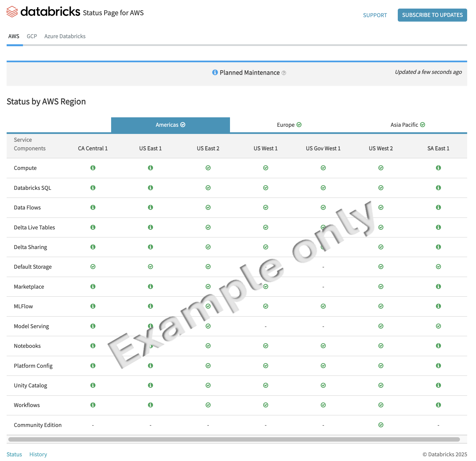476x461 pixels.
Task: Click Compute maintenance icon for CA Central 1
Action: pos(93,168)
